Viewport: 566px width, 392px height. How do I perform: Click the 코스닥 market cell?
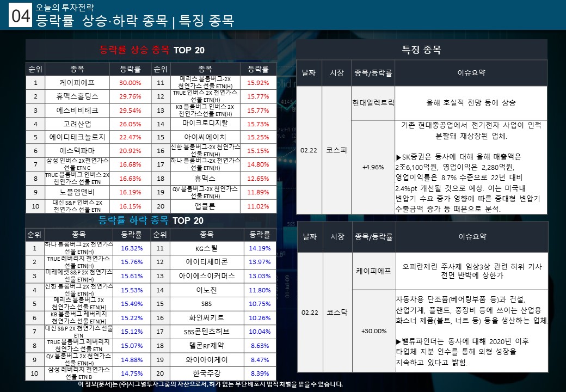[x=337, y=312]
